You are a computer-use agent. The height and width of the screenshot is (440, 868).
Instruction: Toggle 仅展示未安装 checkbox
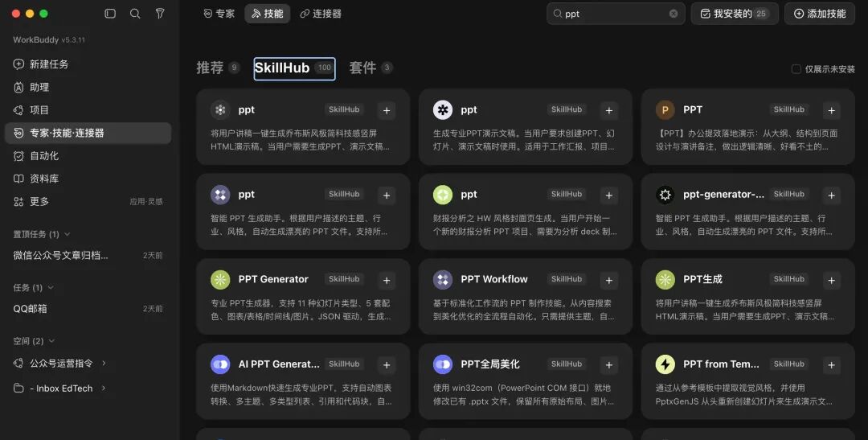[x=796, y=68]
